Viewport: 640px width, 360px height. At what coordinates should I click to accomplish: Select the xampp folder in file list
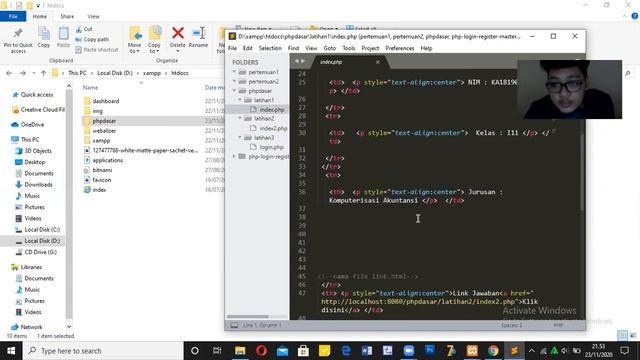[101, 140]
